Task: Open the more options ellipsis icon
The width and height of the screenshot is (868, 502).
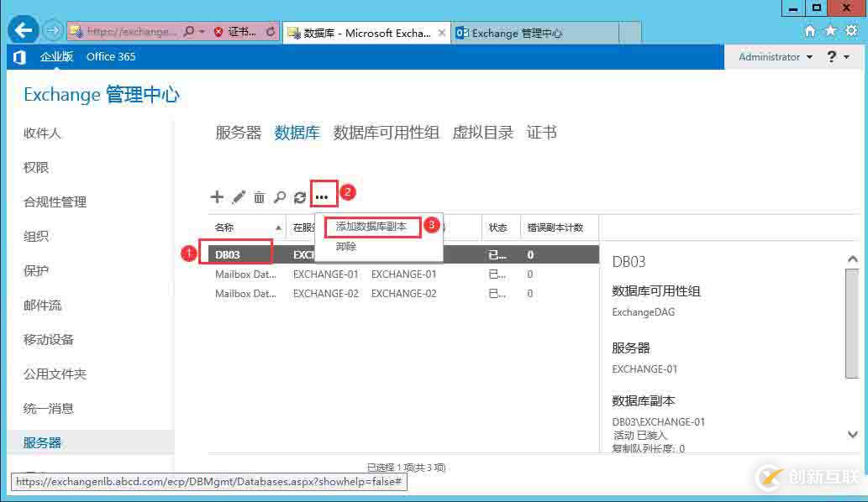Action: (x=324, y=196)
